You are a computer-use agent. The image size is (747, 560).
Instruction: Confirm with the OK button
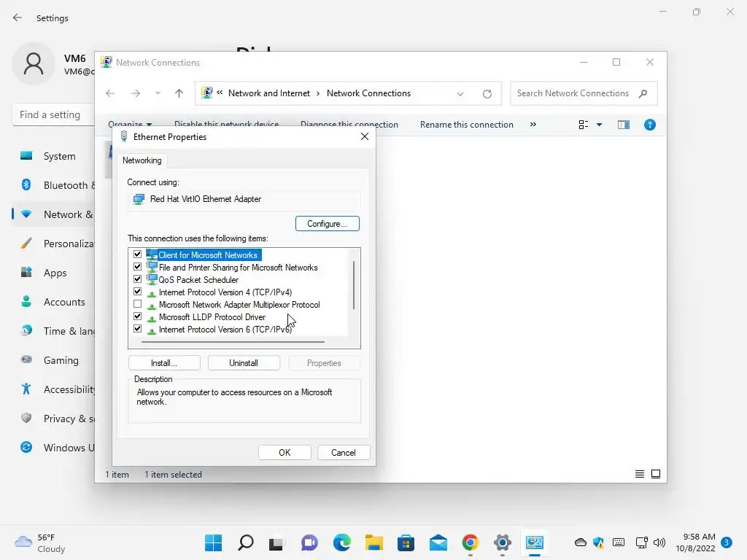click(285, 452)
